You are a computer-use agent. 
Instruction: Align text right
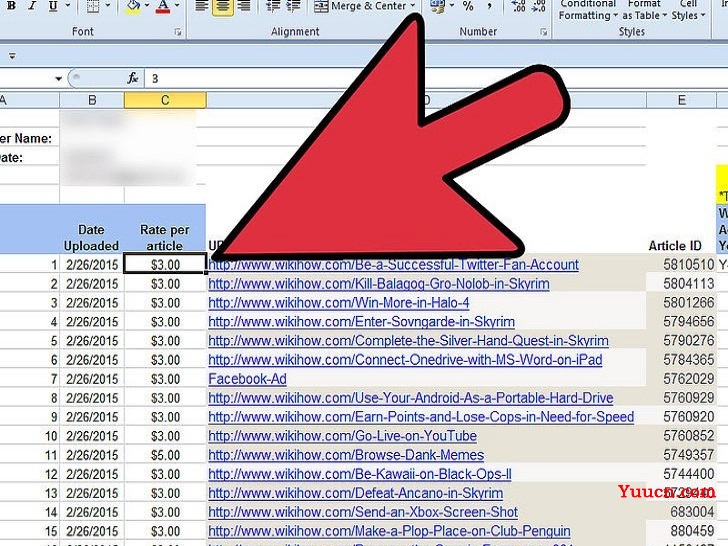[x=244, y=6]
